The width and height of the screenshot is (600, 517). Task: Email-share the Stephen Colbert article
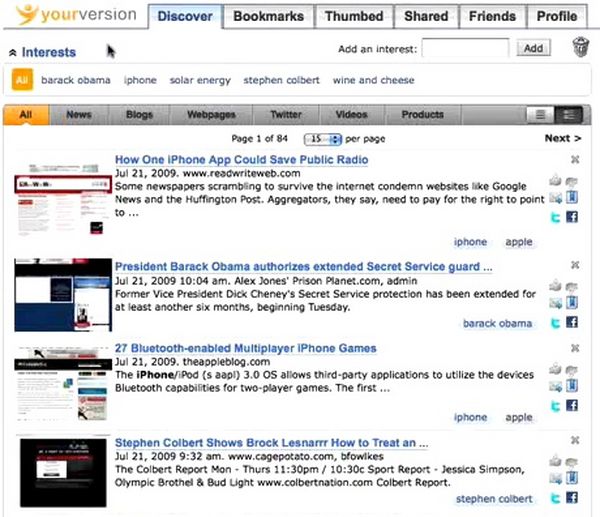click(x=556, y=478)
